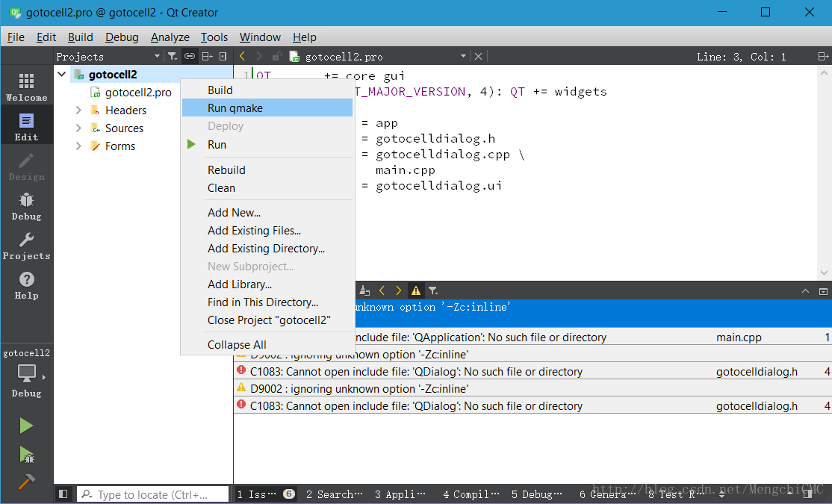Viewport: 832px width, 504px height.
Task: Open the Analyze menu
Action: (170, 37)
